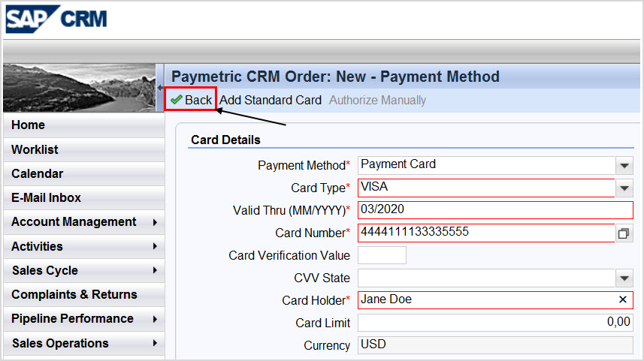The image size is (644, 361).
Task: Click the Card Holder field Jane Doe
Action: tap(495, 300)
